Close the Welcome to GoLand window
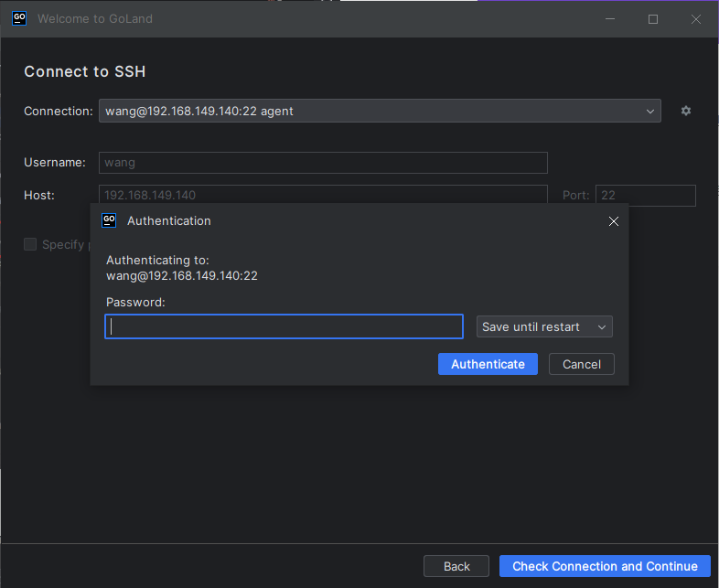The width and height of the screenshot is (719, 588). click(696, 18)
